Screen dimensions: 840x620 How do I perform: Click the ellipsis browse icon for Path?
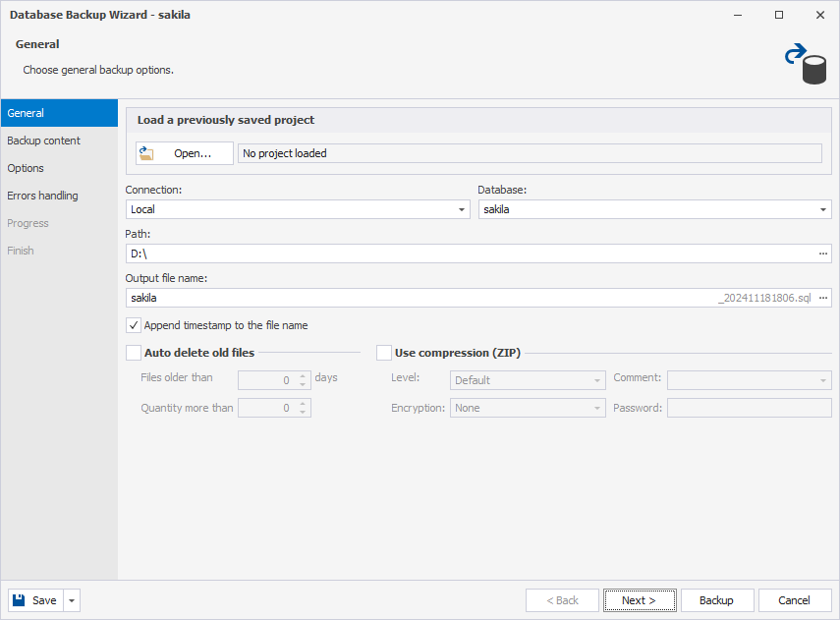(x=823, y=254)
